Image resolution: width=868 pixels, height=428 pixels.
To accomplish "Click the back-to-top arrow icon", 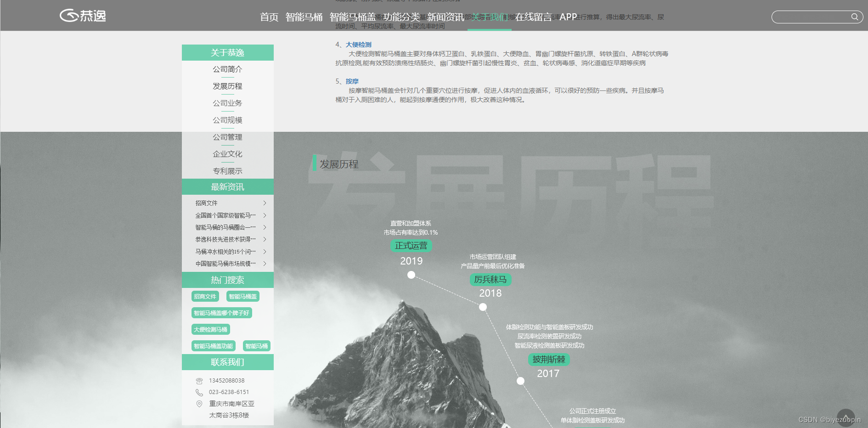I will coord(845,418).
